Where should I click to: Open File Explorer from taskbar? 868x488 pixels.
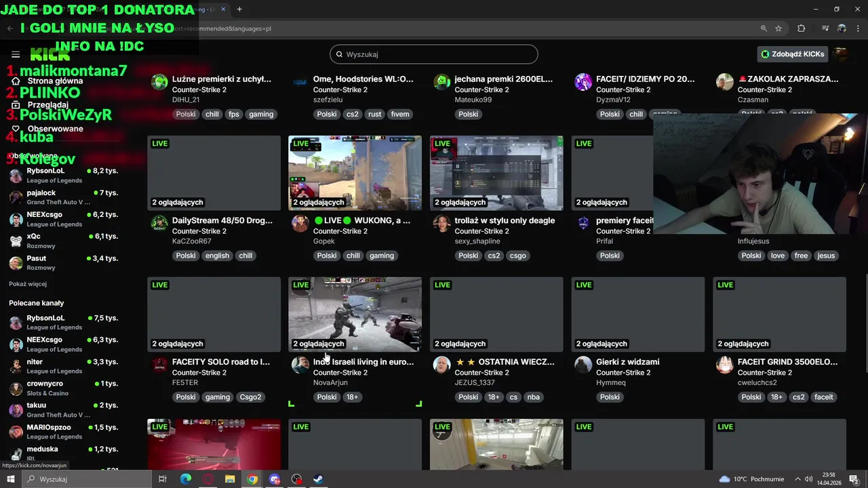[230, 479]
